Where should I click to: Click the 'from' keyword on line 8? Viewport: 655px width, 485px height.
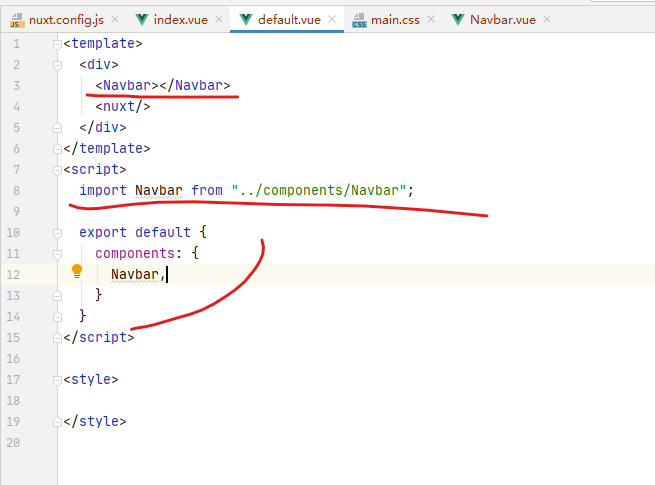207,190
